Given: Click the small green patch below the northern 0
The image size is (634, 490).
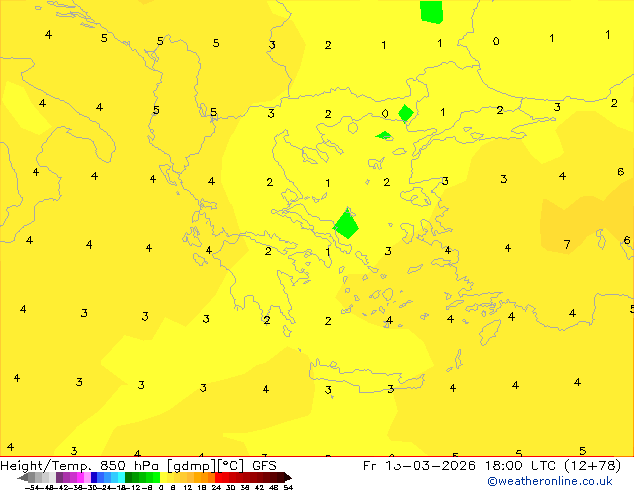Looking at the screenshot, I should pyautogui.click(x=384, y=135).
